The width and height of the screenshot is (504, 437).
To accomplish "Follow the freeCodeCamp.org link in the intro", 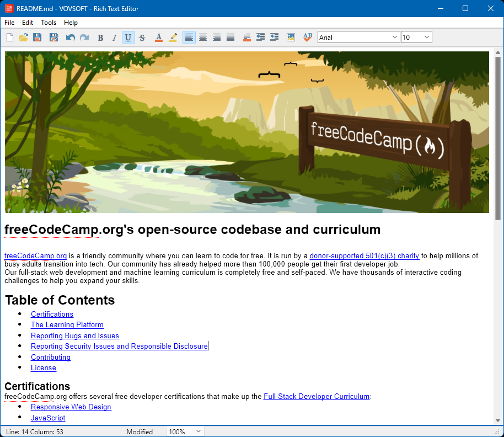I will (x=36, y=256).
